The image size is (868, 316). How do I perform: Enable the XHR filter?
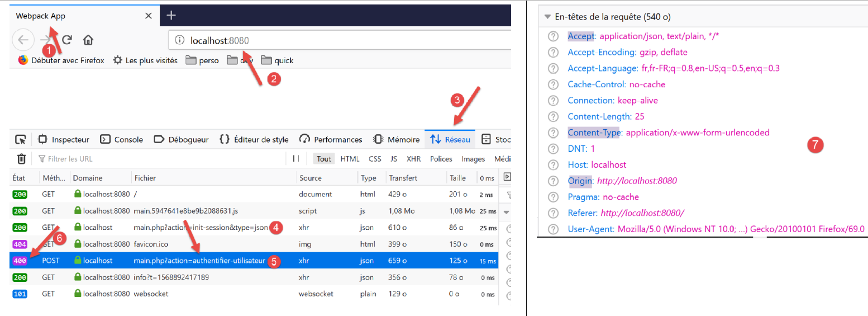pyautogui.click(x=413, y=159)
